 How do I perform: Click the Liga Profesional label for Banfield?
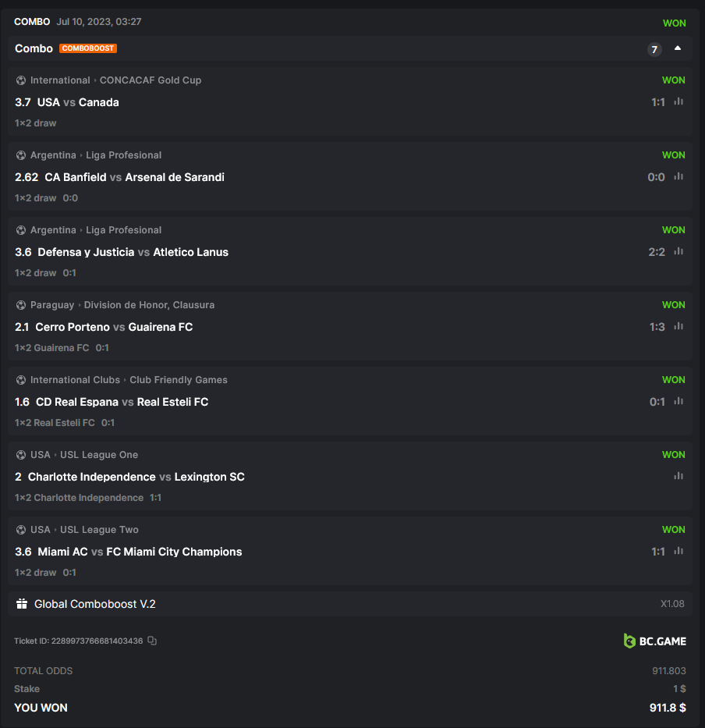pyautogui.click(x=124, y=155)
